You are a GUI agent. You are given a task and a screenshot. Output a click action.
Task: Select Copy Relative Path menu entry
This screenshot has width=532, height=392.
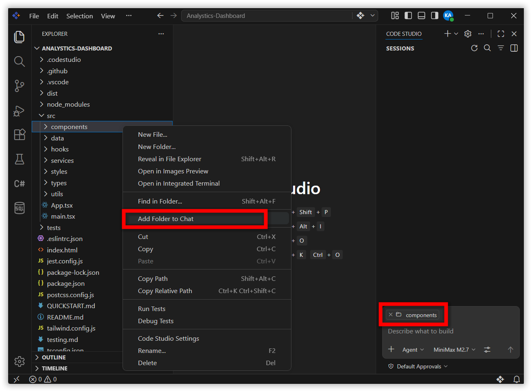coord(207,291)
